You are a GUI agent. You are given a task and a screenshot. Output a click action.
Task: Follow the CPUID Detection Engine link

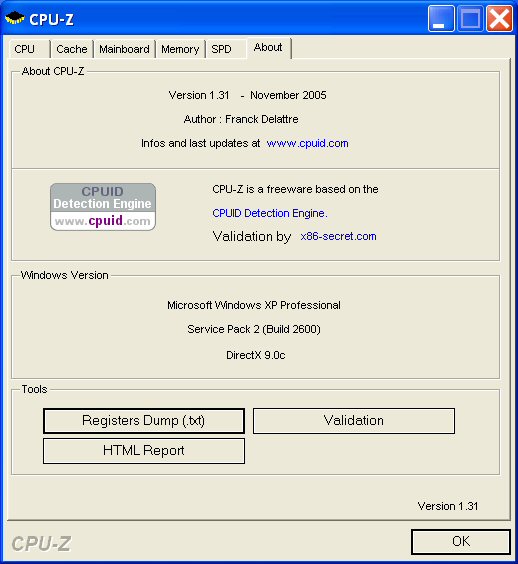(x=270, y=213)
